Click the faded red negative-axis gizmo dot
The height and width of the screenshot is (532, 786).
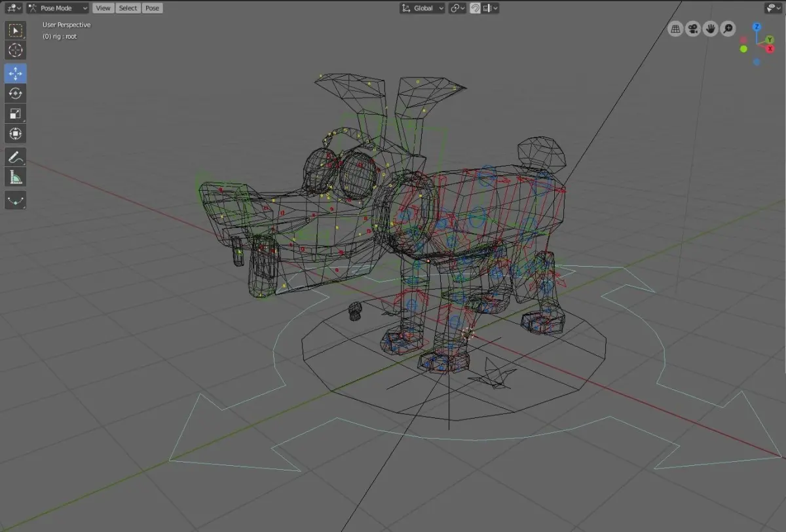[743, 40]
